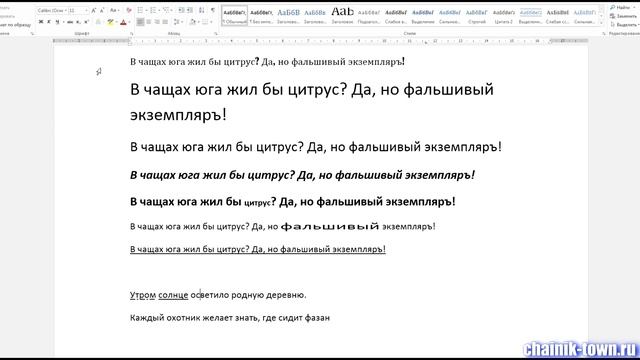Apply red font color
This screenshot has width=640, height=360.
tap(123, 22)
